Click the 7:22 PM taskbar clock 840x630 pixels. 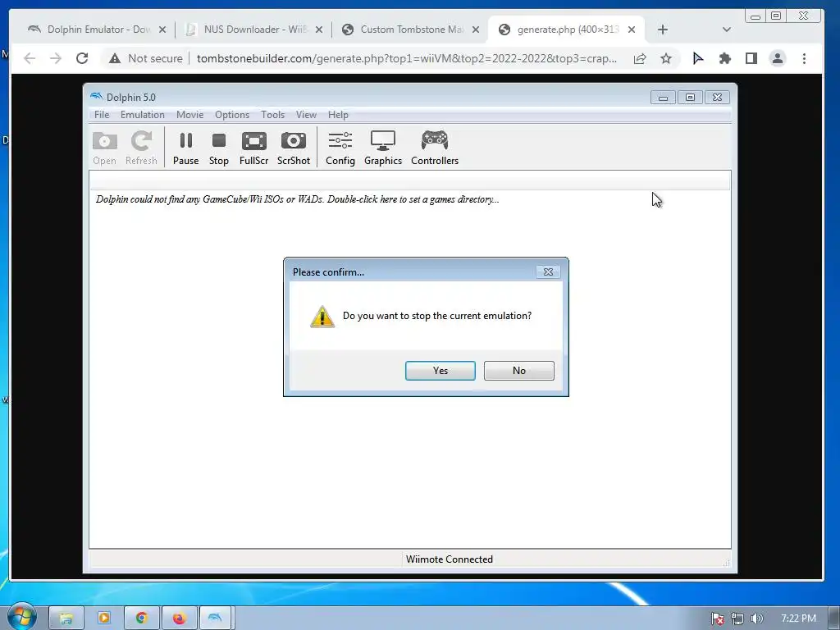(x=798, y=619)
